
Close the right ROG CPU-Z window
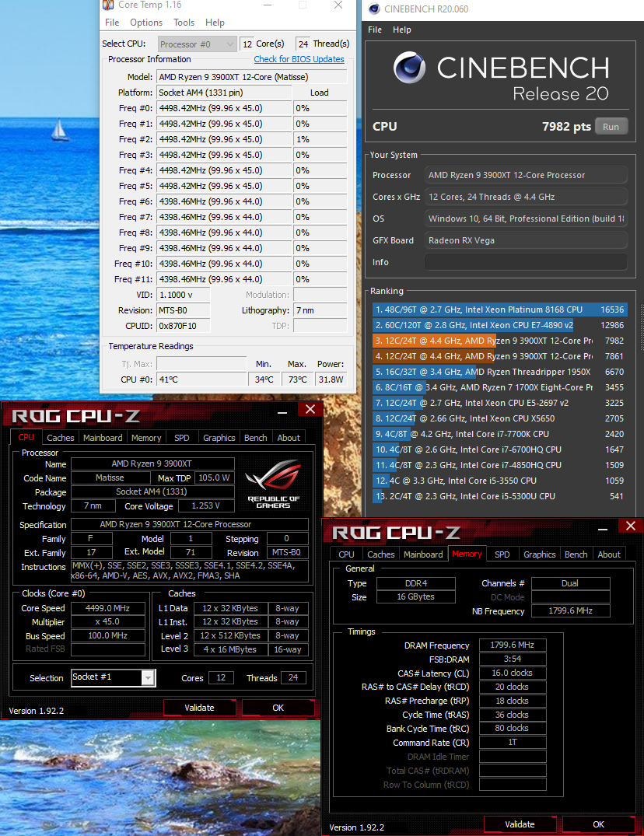[x=631, y=526]
